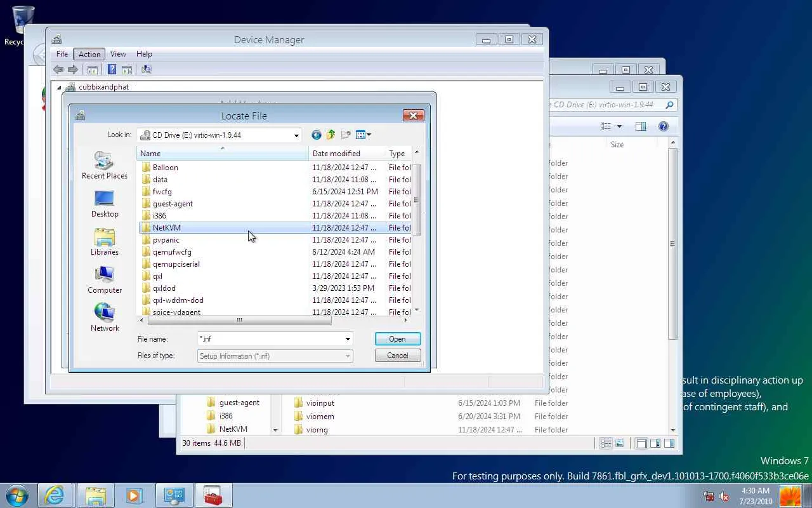The width and height of the screenshot is (812, 508).
Task: Click the show/hide action pane toolbar icon
Action: click(x=126, y=69)
